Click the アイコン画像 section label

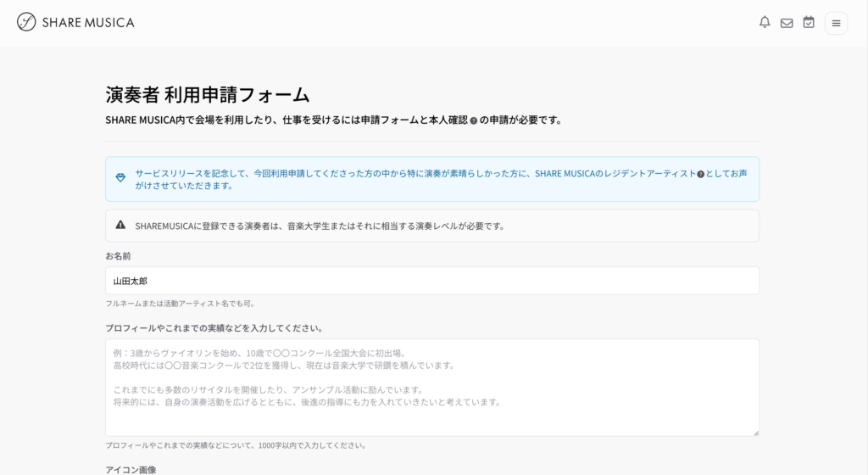[x=131, y=469]
